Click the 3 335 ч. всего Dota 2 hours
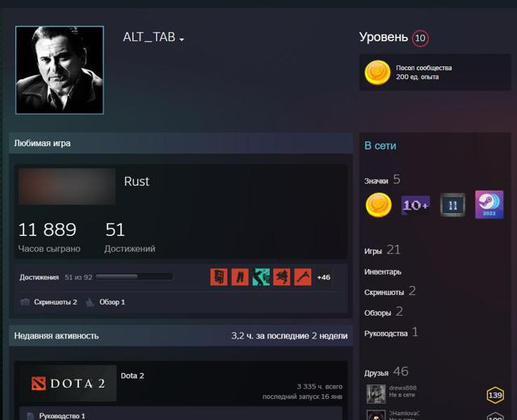 tap(320, 386)
